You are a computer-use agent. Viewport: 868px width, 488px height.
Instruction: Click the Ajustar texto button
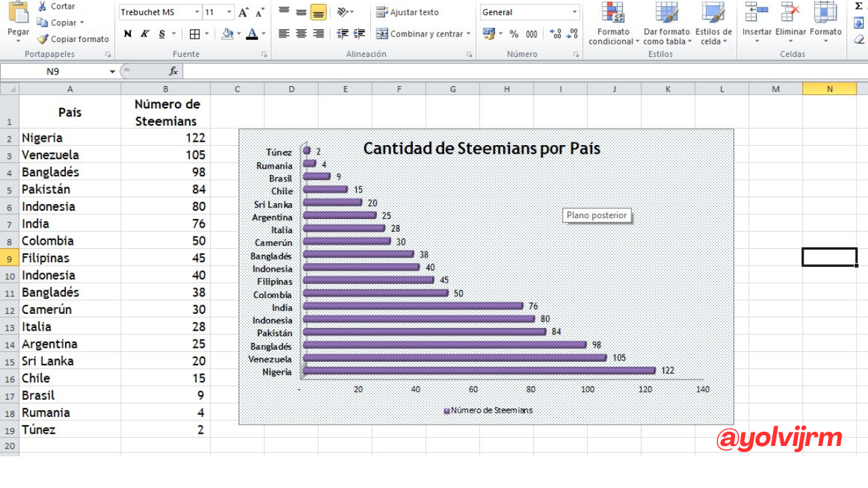click(x=408, y=12)
